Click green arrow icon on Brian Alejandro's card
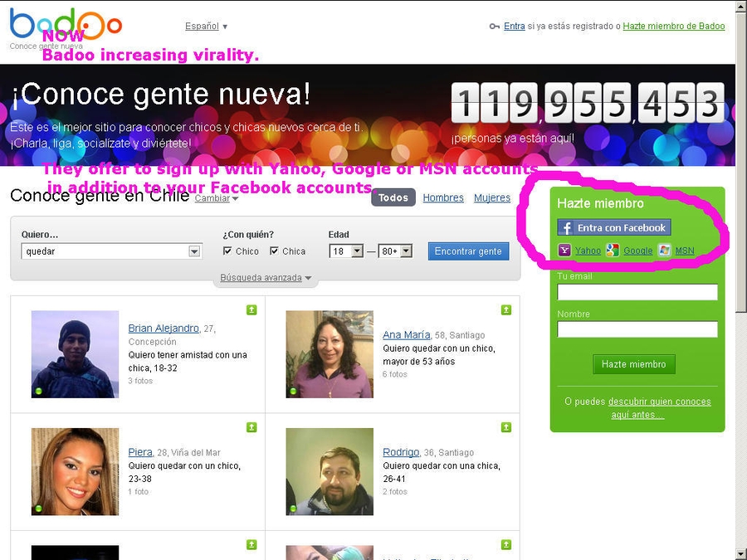The image size is (747, 560). (x=251, y=310)
